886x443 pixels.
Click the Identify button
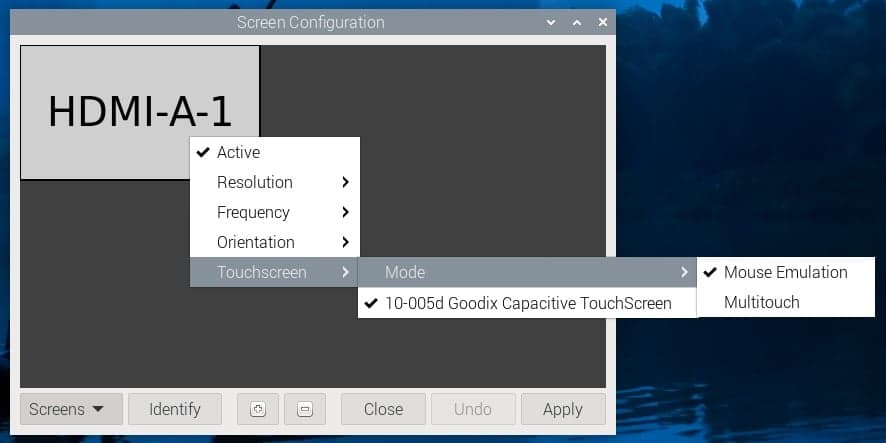pyautogui.click(x=175, y=409)
